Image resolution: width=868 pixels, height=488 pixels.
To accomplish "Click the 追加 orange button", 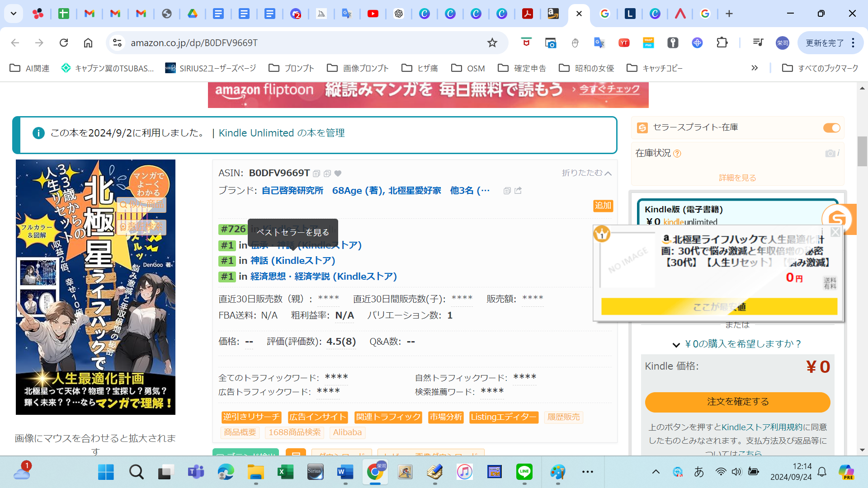I will pyautogui.click(x=603, y=206).
